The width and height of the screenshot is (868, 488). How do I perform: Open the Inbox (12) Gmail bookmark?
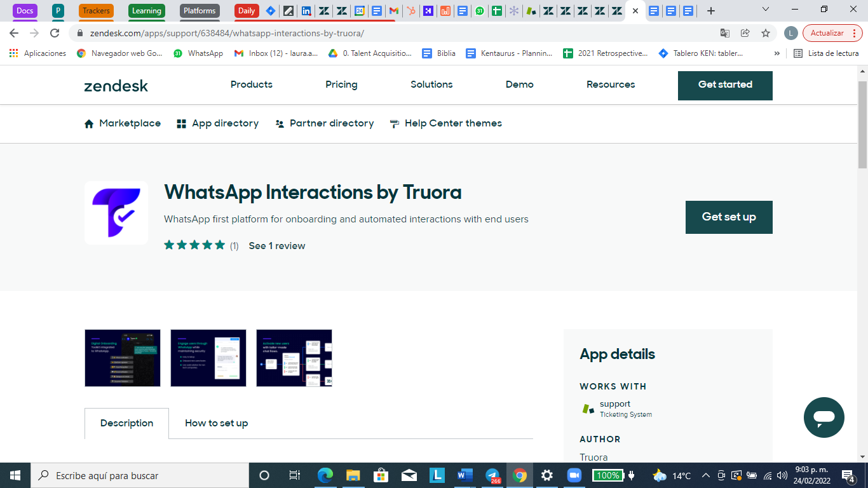(x=276, y=53)
